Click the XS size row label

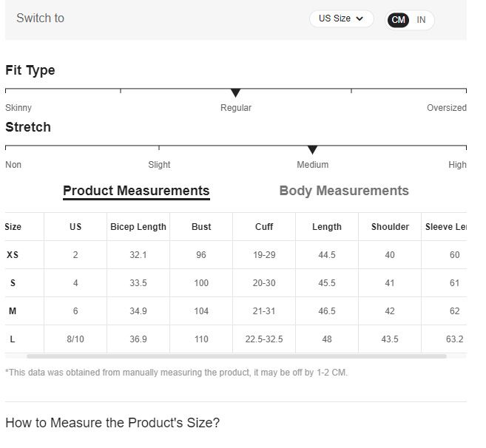tap(13, 255)
